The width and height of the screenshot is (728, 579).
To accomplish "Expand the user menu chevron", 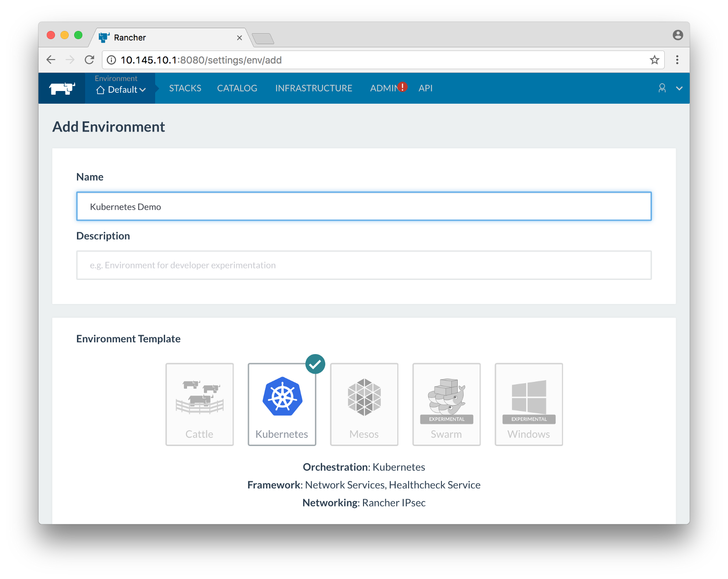I will pos(679,88).
